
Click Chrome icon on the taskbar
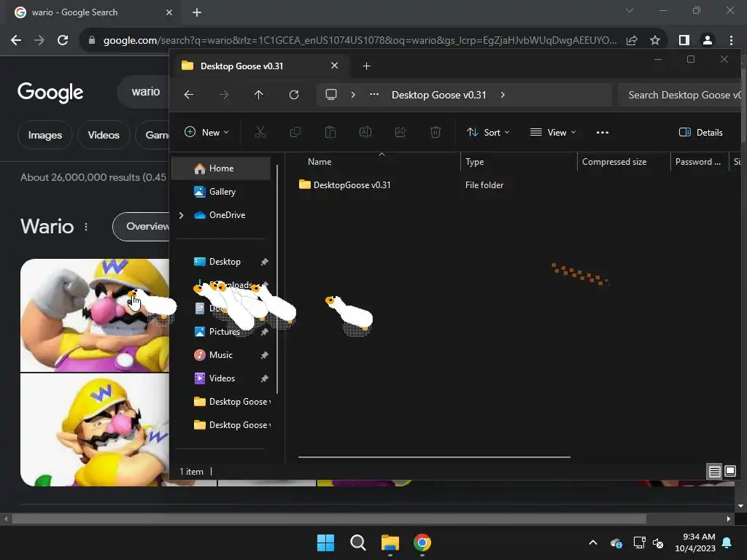pyautogui.click(x=422, y=542)
